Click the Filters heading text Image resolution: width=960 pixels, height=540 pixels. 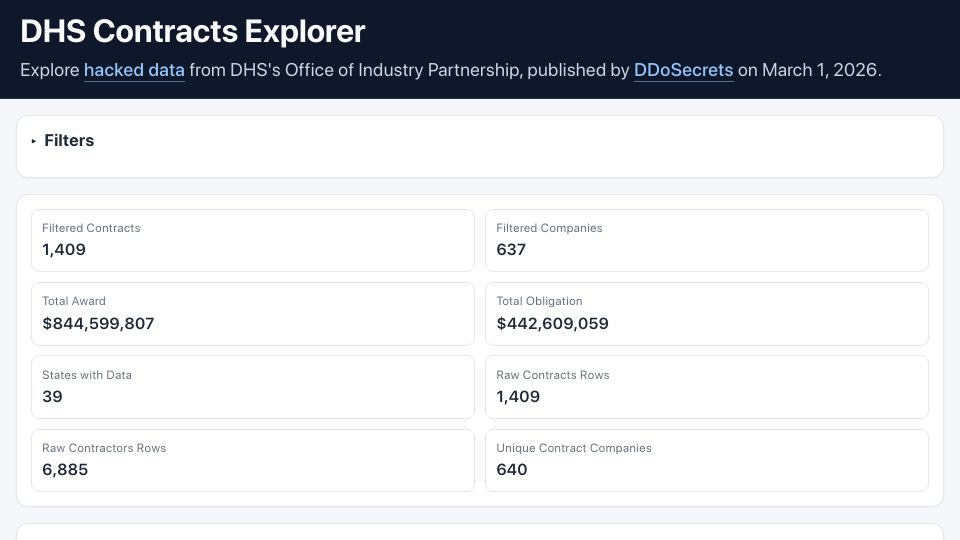point(69,140)
